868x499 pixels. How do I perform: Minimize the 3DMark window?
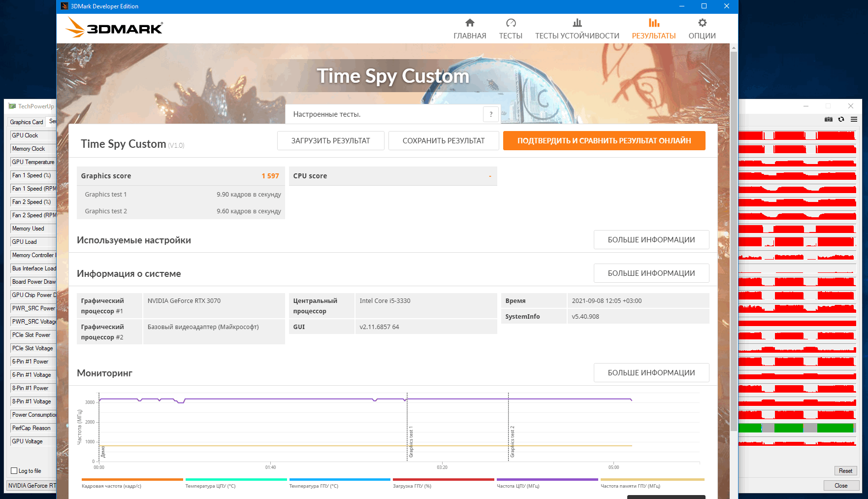[682, 6]
